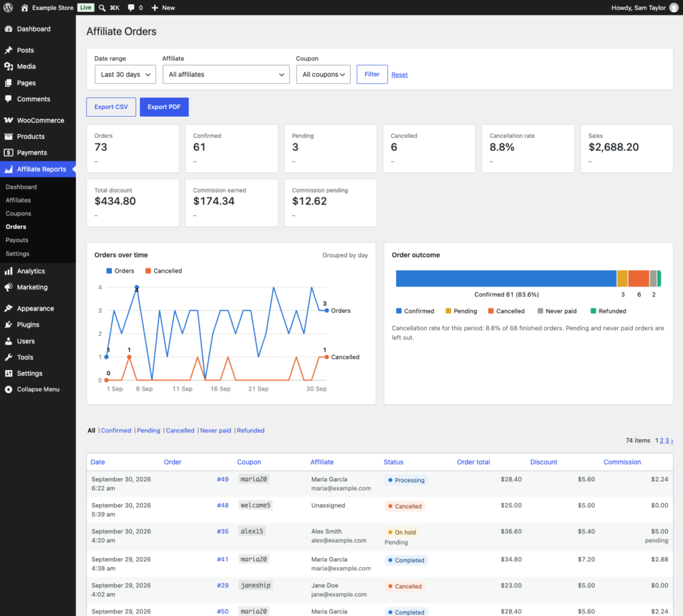Click the Marketing megaphone icon

[x=9, y=287]
